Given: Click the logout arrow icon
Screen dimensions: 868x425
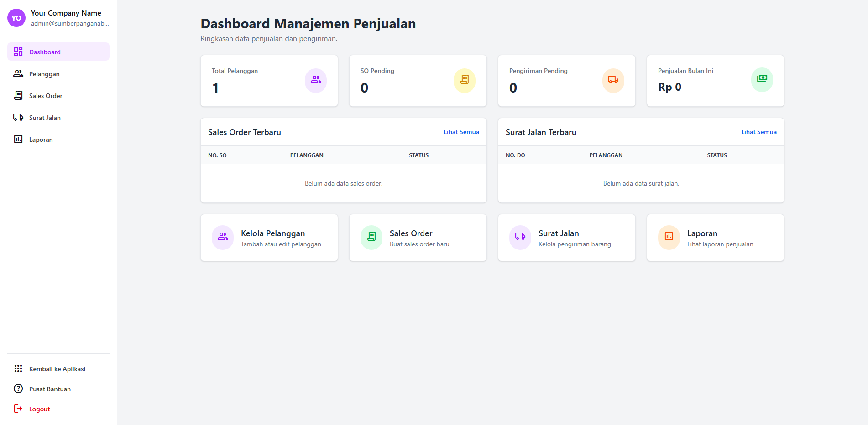Looking at the screenshot, I should click(x=18, y=409).
